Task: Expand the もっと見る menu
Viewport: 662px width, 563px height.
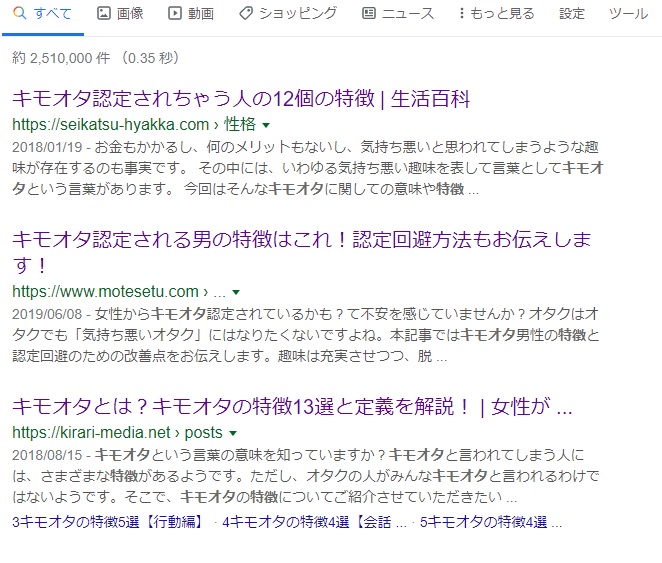Action: pos(497,14)
